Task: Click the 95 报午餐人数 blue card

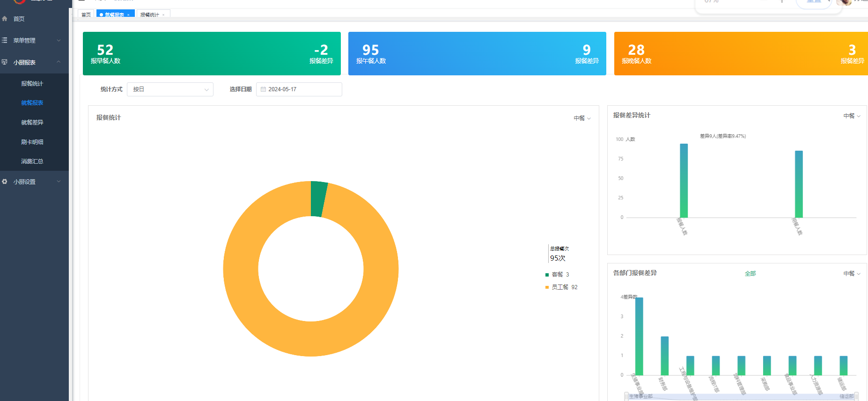Action: coord(477,53)
